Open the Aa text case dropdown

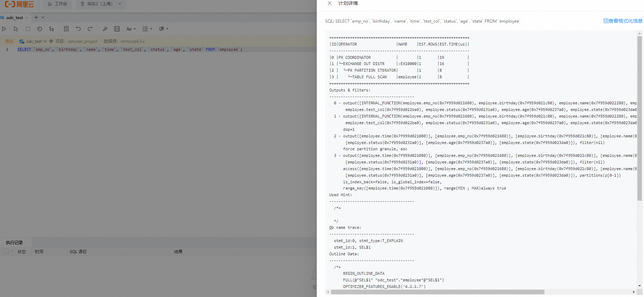tap(131, 29)
